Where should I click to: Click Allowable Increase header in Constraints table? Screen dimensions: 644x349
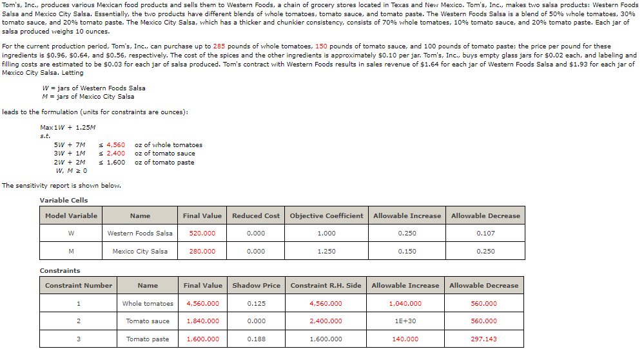(x=405, y=285)
